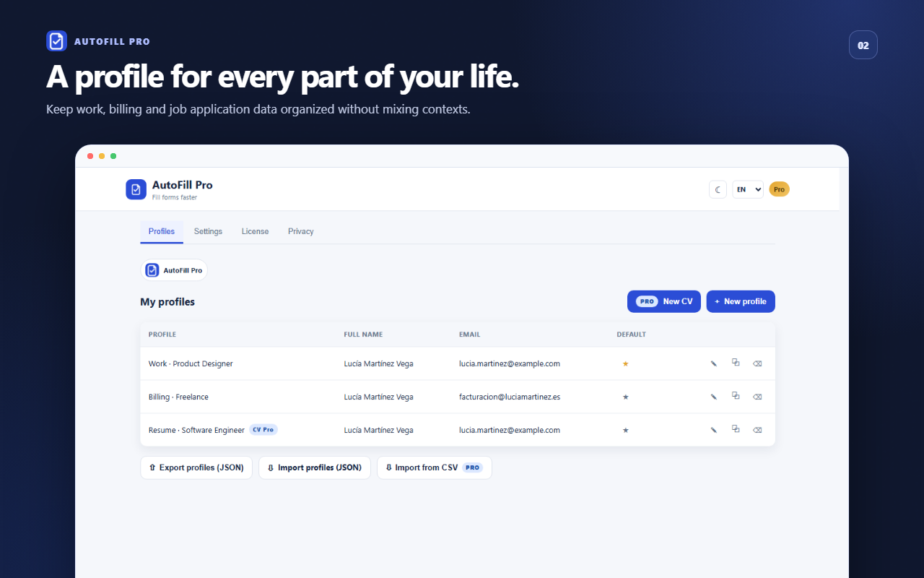Open the License tab
The image size is (924, 578).
pos(255,231)
